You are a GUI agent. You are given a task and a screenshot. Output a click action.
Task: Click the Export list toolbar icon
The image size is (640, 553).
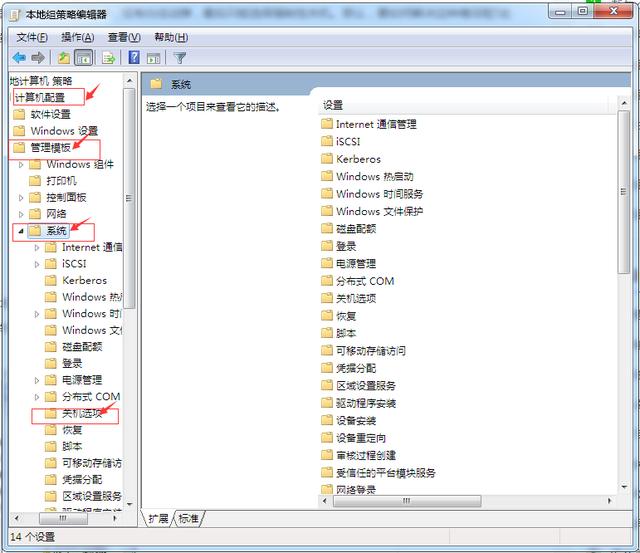pos(108,58)
